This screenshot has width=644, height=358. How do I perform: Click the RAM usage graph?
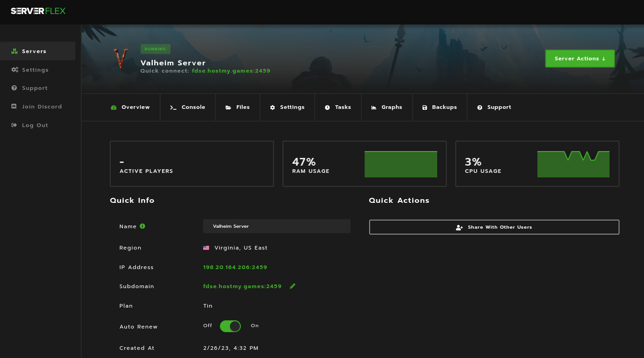[401, 164]
